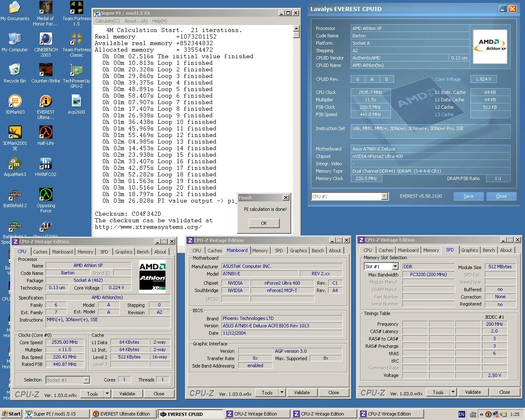Click the Start button

pyautogui.click(x=11, y=414)
